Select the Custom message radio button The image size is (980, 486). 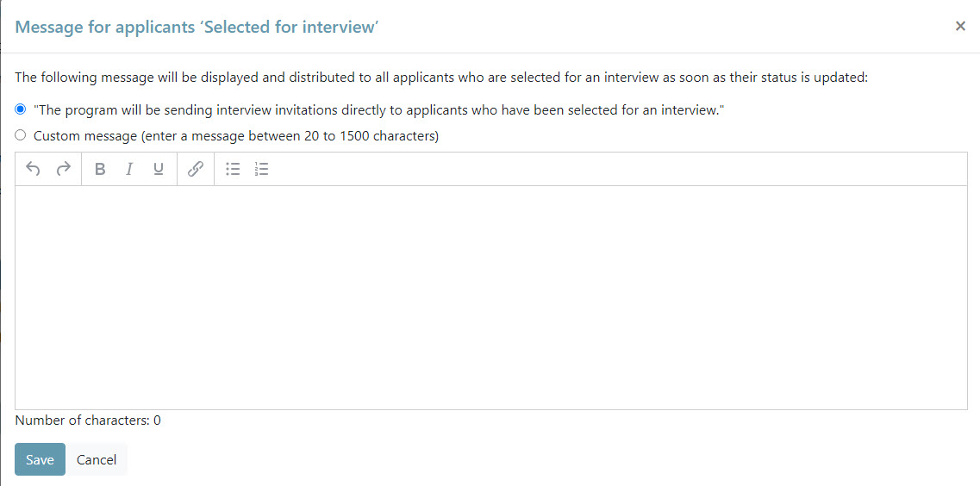21,135
